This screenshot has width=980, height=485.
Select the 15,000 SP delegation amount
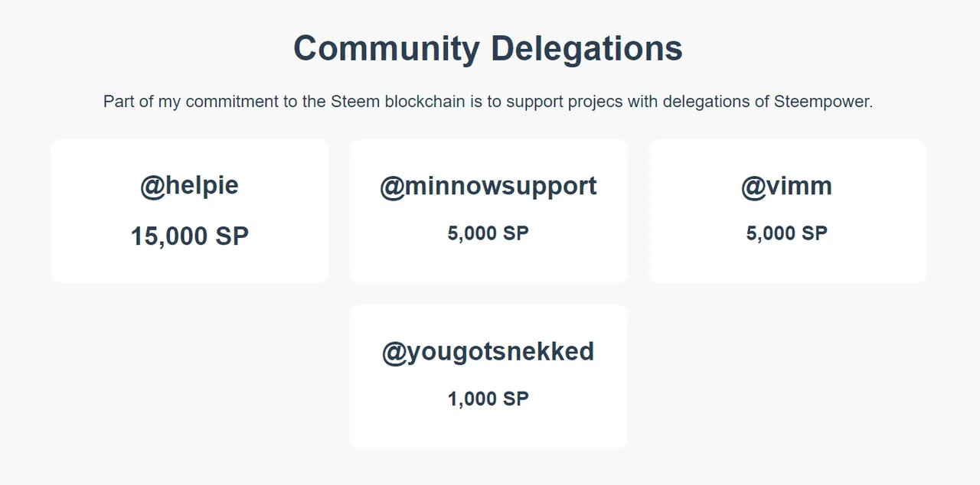(x=189, y=236)
